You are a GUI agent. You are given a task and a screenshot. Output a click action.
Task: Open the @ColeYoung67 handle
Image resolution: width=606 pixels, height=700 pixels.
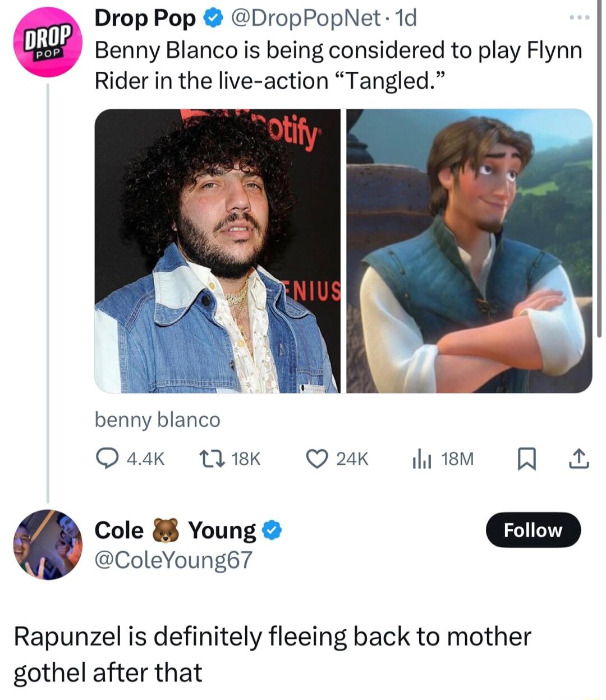click(173, 560)
